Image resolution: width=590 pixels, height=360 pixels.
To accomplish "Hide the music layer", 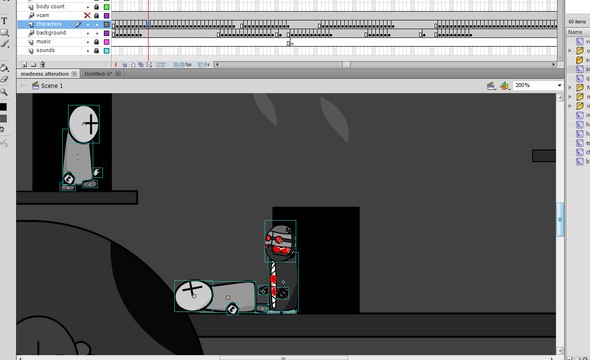I will (x=88, y=42).
